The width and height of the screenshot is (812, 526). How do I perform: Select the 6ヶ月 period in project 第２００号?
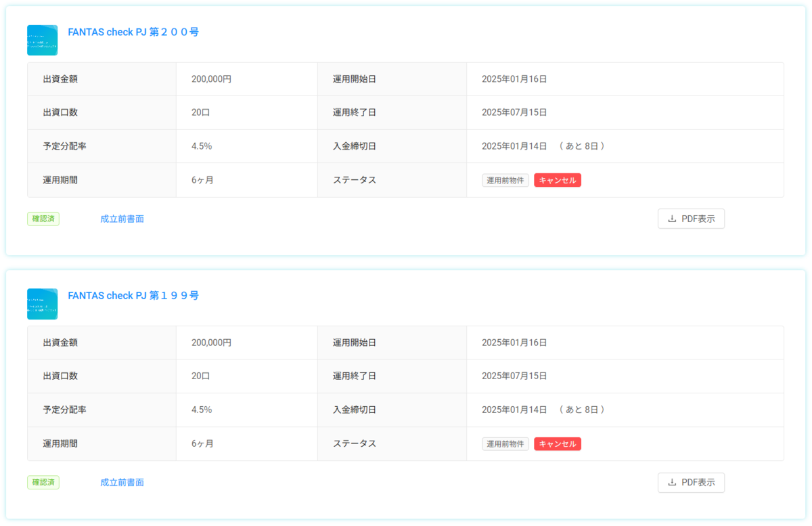[202, 180]
